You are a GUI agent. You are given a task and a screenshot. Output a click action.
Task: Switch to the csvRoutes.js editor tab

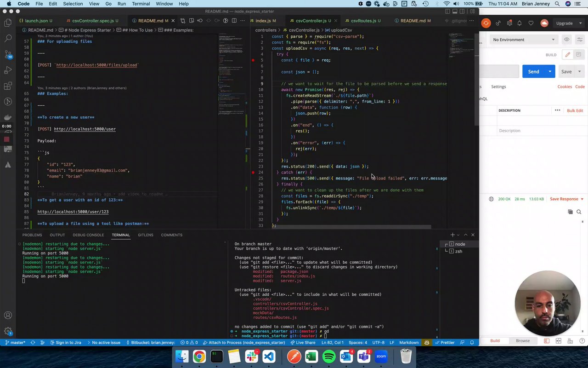pyautogui.click(x=363, y=21)
